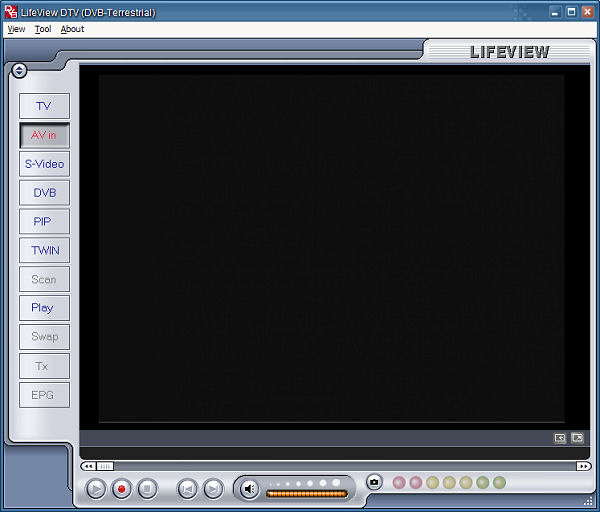Open the View menu
The height and width of the screenshot is (512, 600).
click(16, 29)
